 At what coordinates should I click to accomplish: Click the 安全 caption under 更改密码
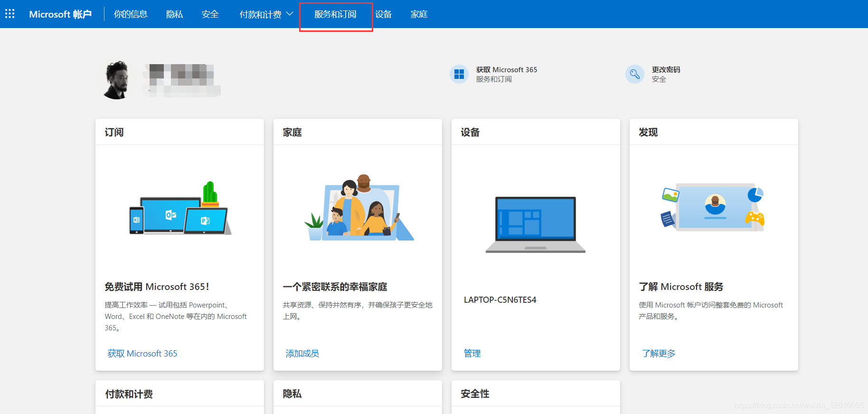coord(659,79)
